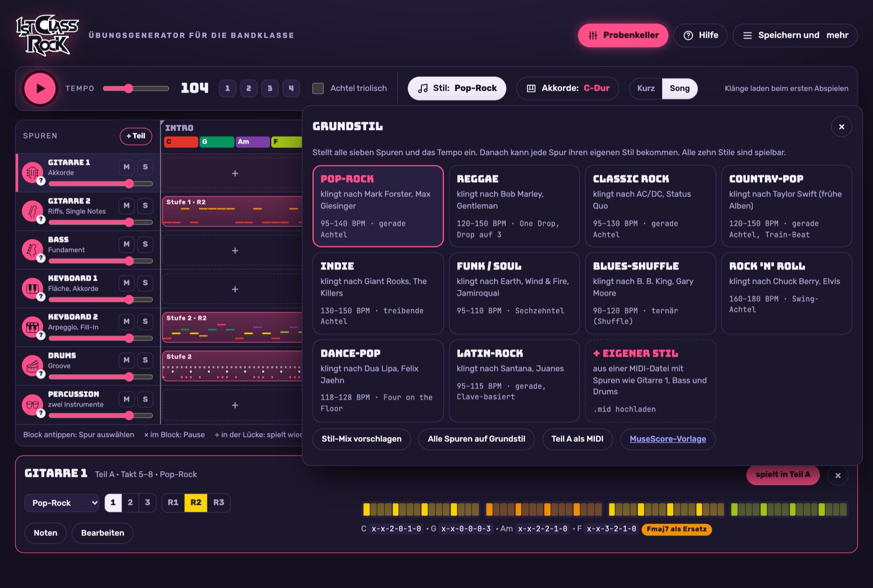The width and height of the screenshot is (873, 588).
Task: Mute the Bass track
Action: pos(127,244)
